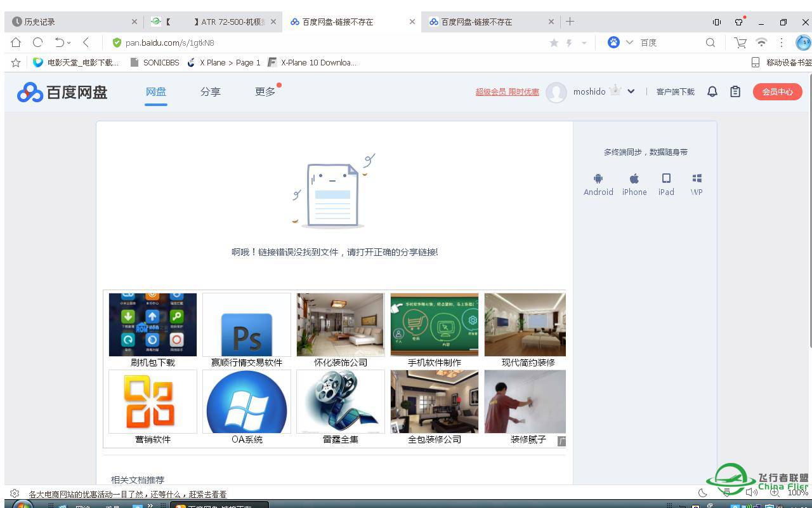This screenshot has width=812, height=508.
Task: Click the green shield security icon
Action: (117, 43)
